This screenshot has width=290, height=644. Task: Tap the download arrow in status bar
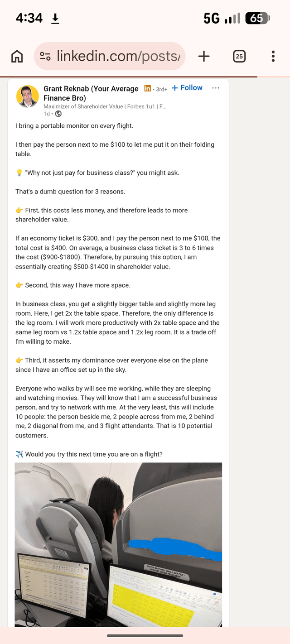coord(55,19)
